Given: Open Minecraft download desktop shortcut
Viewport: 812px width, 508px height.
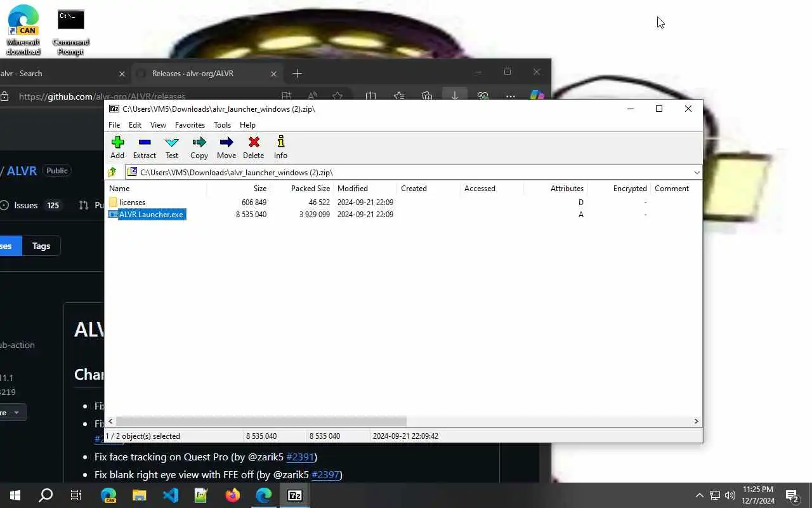Looking at the screenshot, I should point(23,30).
